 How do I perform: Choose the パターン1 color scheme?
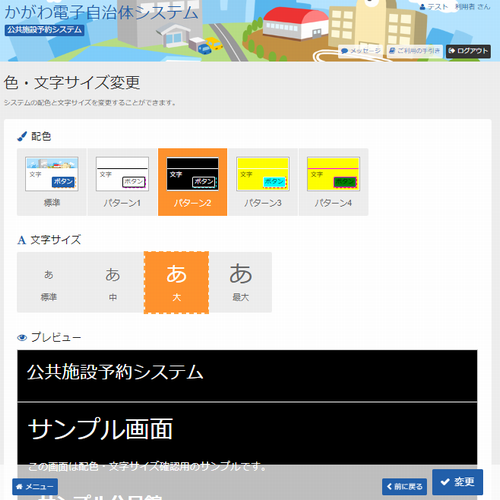point(122,182)
